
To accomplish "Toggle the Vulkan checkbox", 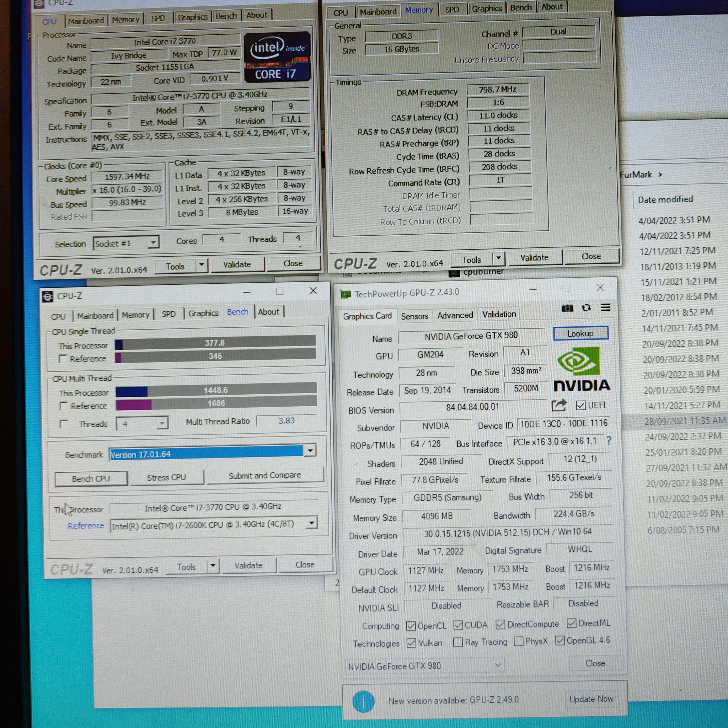I will pyautogui.click(x=411, y=643).
